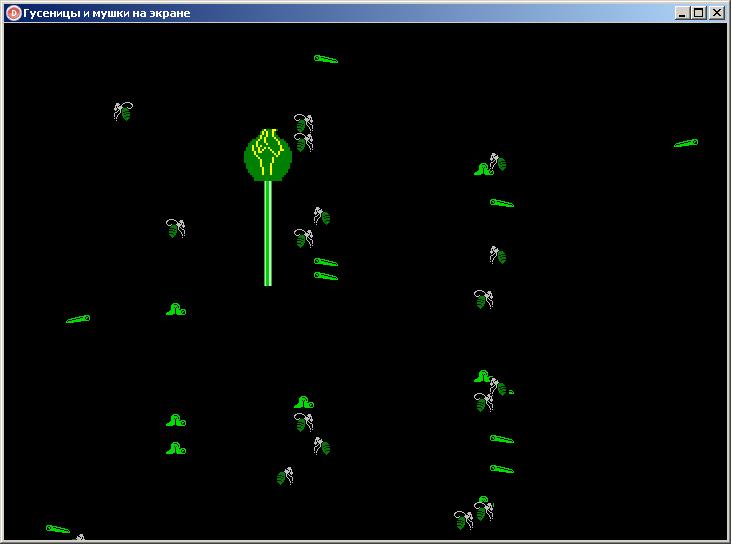This screenshot has height=544, width=731.
Task: Click the title text 'Гусеницы и мушки на экране'
Action: click(x=107, y=14)
